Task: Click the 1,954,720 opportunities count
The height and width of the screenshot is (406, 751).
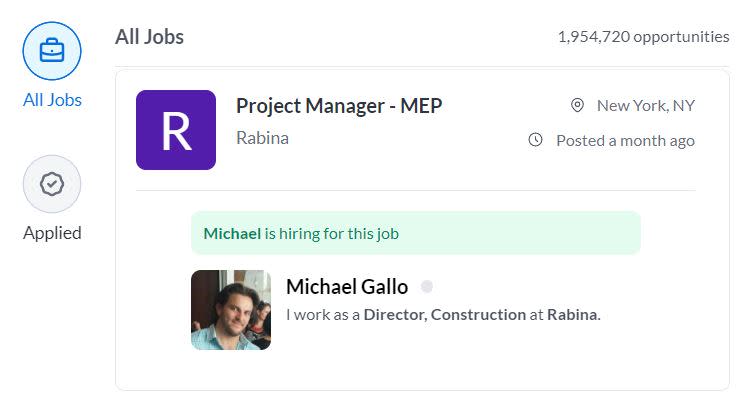Action: [643, 37]
